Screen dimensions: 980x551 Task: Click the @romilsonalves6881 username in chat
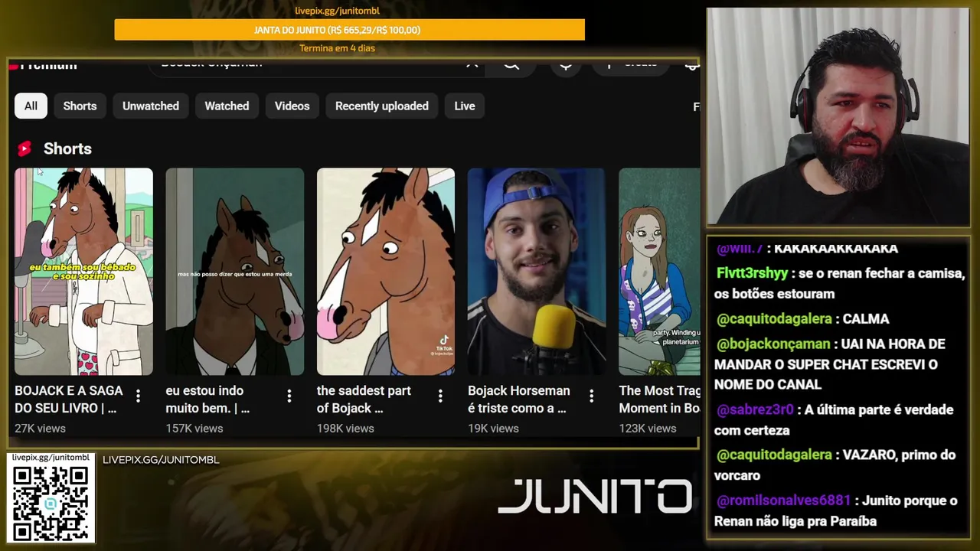(x=783, y=500)
